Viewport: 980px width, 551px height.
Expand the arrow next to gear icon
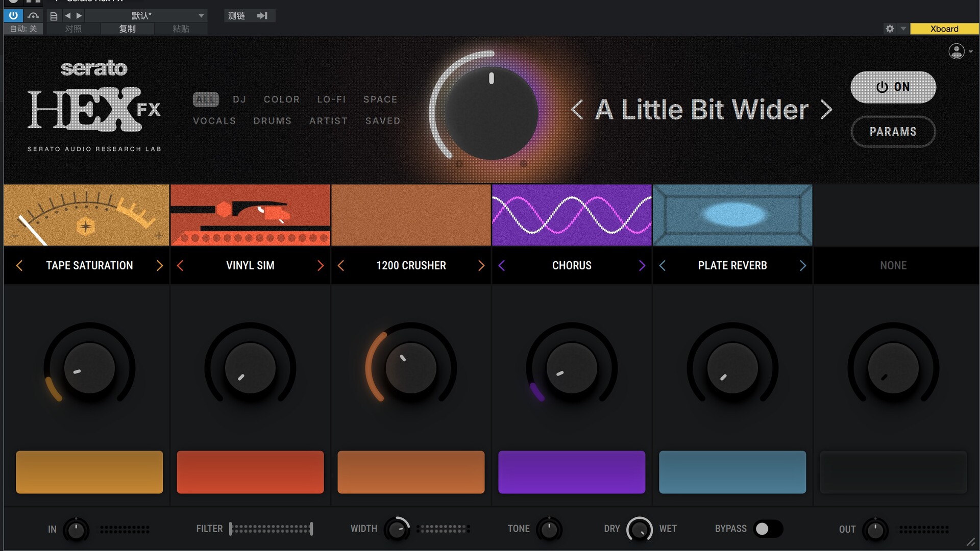903,29
